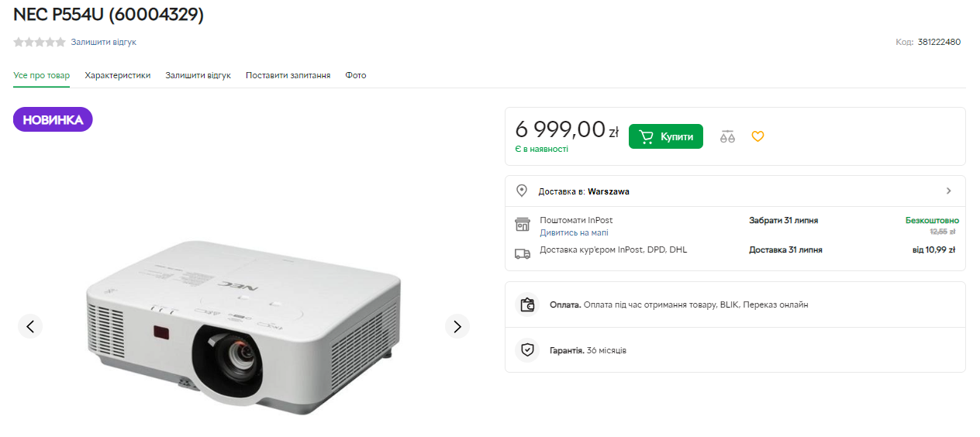Open the 'Поставити запитання' tab
The image size is (980, 437).
click(288, 75)
